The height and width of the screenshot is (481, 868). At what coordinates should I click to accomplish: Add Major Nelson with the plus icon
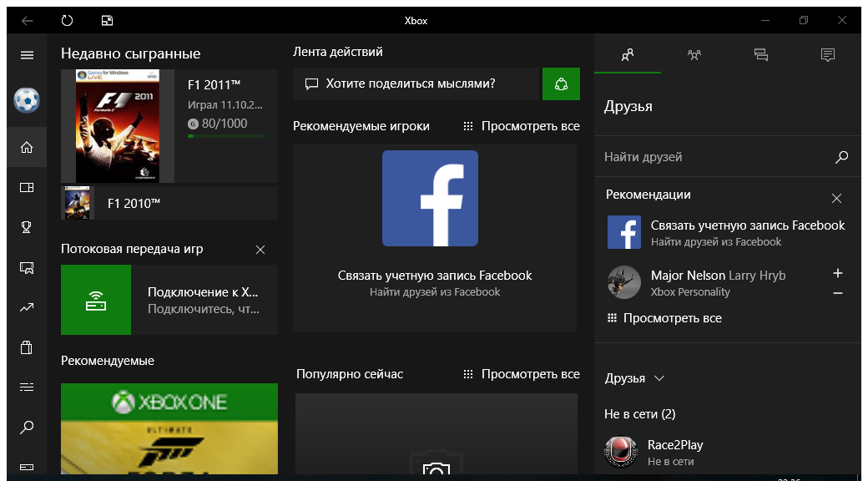point(838,273)
